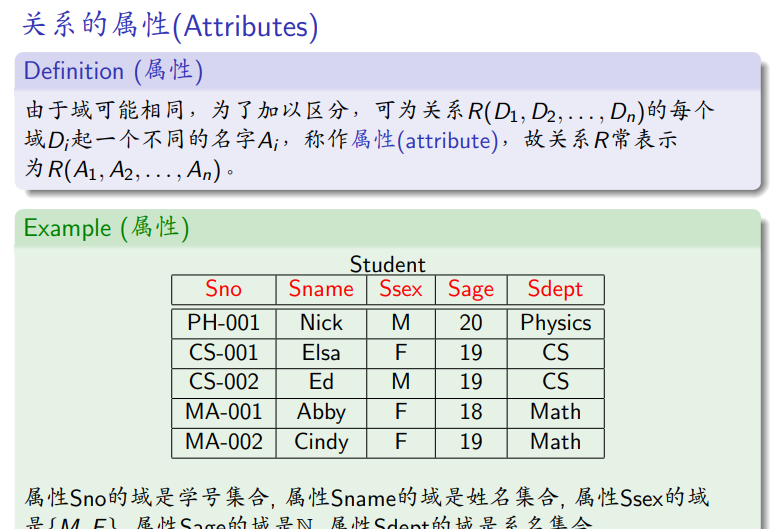This screenshot has width=782, height=529.
Task: Click the "Physics" department cell
Action: pyautogui.click(x=555, y=323)
